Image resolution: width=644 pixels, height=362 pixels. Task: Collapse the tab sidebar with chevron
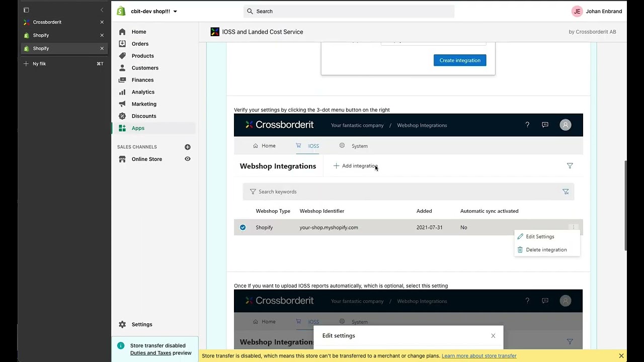102,10
